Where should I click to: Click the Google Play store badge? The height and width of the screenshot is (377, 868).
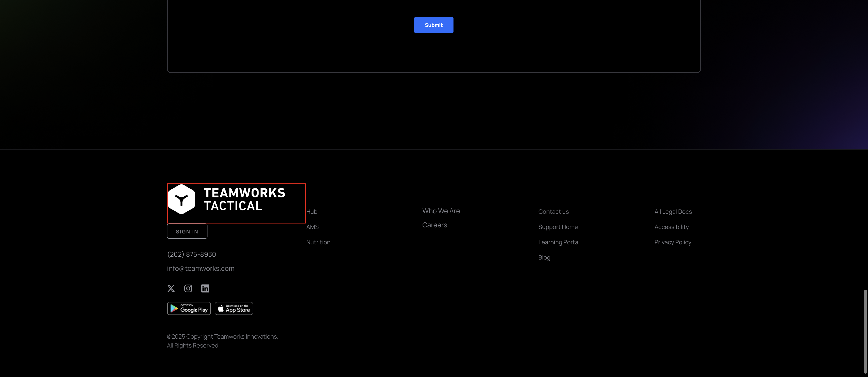[x=189, y=309]
